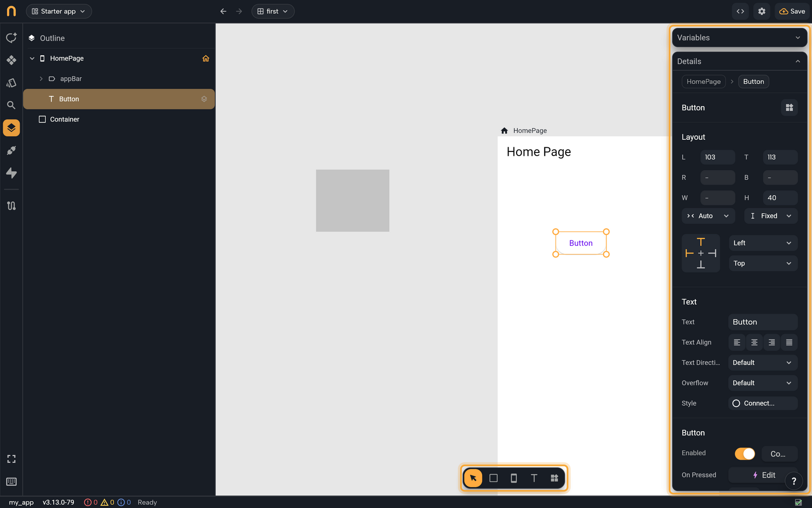Open the AI assistant sidebar icon

click(x=11, y=38)
